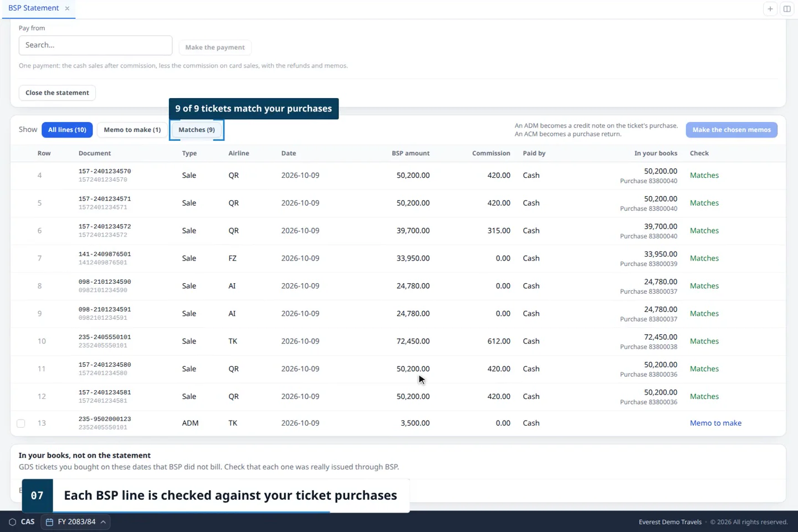Image resolution: width=798 pixels, height=532 pixels.
Task: Click the Matches status for row 7
Action: (704, 258)
